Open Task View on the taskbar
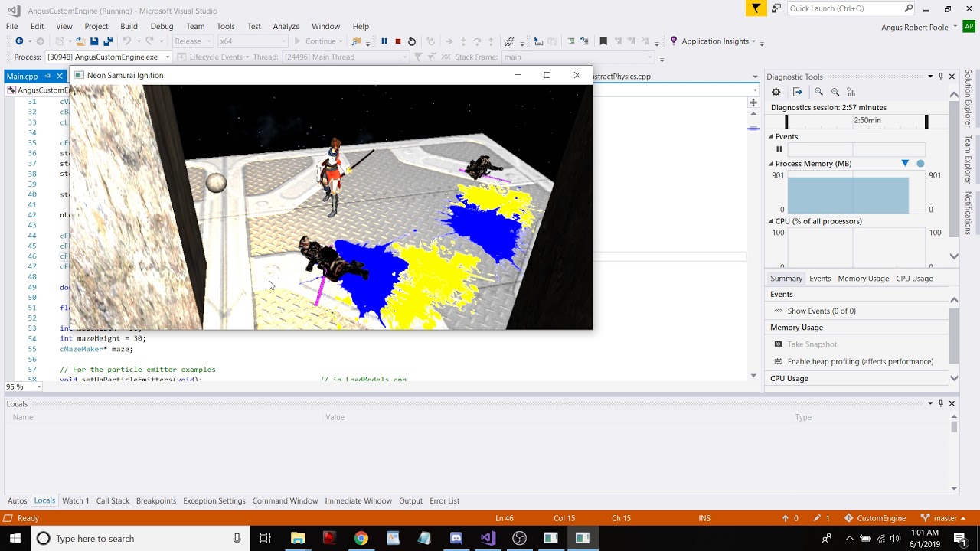Viewport: 980px width, 551px height. [265, 538]
